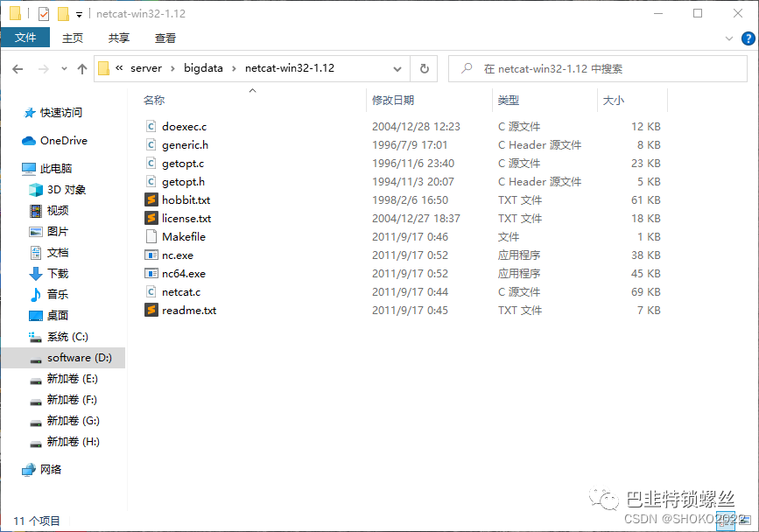This screenshot has width=759, height=532.
Task: Select 新加卷 (H:) drive in sidebar
Action: tap(63, 442)
